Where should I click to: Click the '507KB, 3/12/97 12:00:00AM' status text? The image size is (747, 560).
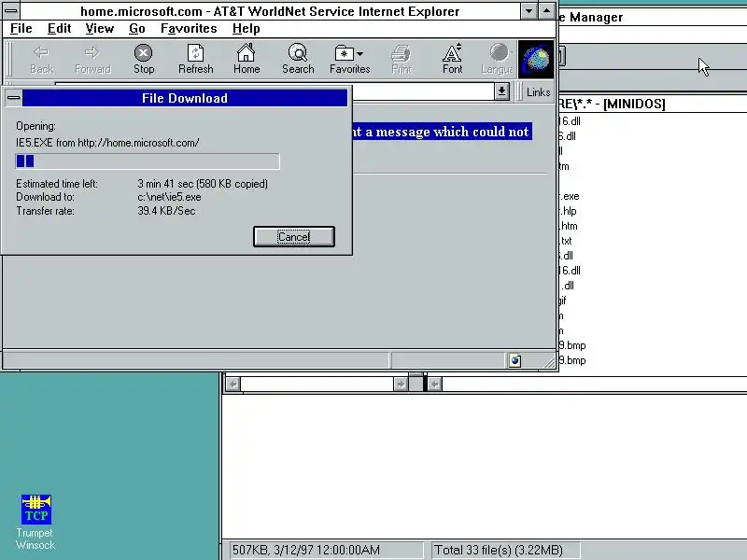[306, 550]
